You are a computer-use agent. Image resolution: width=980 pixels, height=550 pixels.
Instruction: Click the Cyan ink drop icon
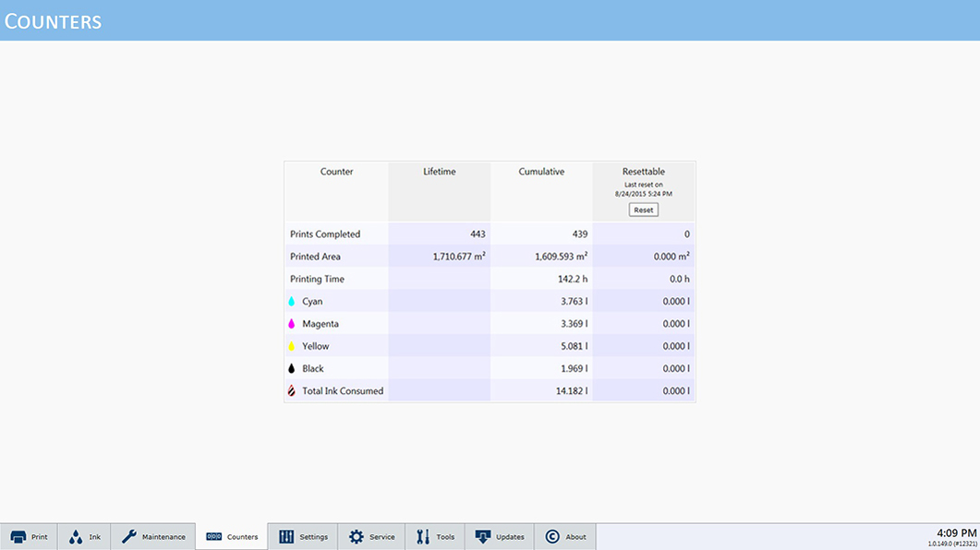point(292,302)
